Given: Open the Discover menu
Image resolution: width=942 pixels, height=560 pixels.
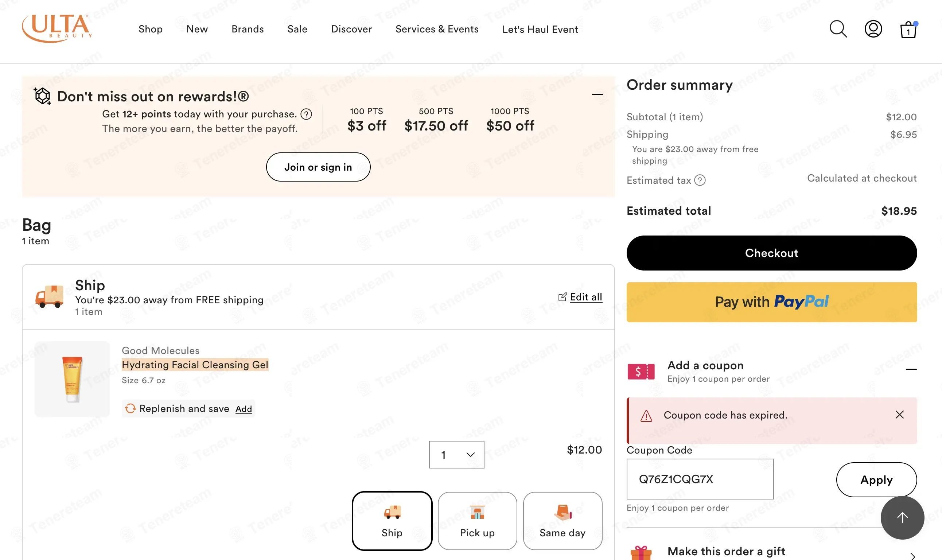Looking at the screenshot, I should coord(351,29).
